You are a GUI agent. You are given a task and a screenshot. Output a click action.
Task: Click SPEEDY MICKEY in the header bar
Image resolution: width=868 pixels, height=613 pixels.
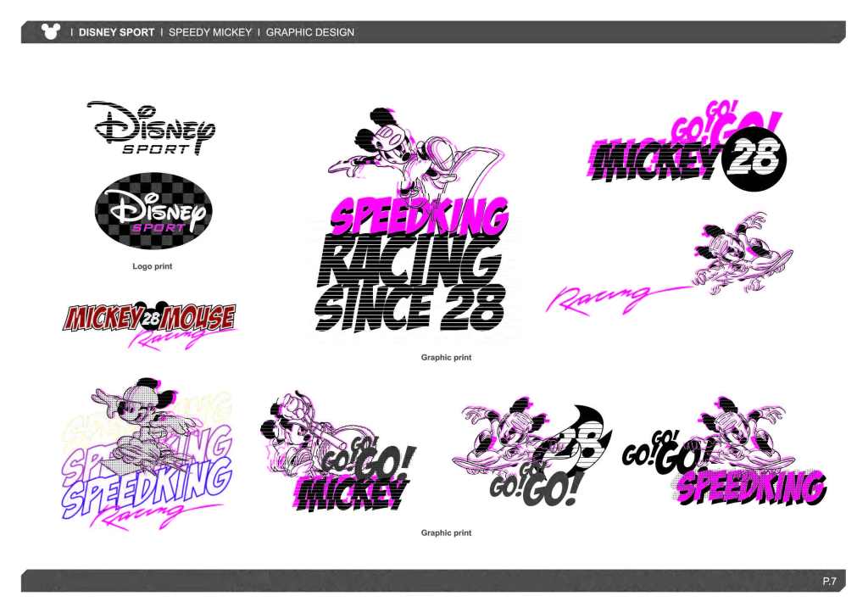coord(210,32)
